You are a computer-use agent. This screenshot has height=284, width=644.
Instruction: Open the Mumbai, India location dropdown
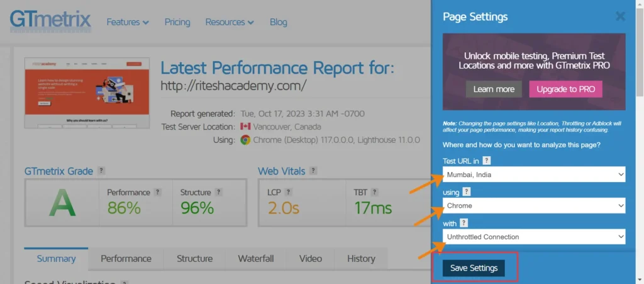(x=534, y=174)
